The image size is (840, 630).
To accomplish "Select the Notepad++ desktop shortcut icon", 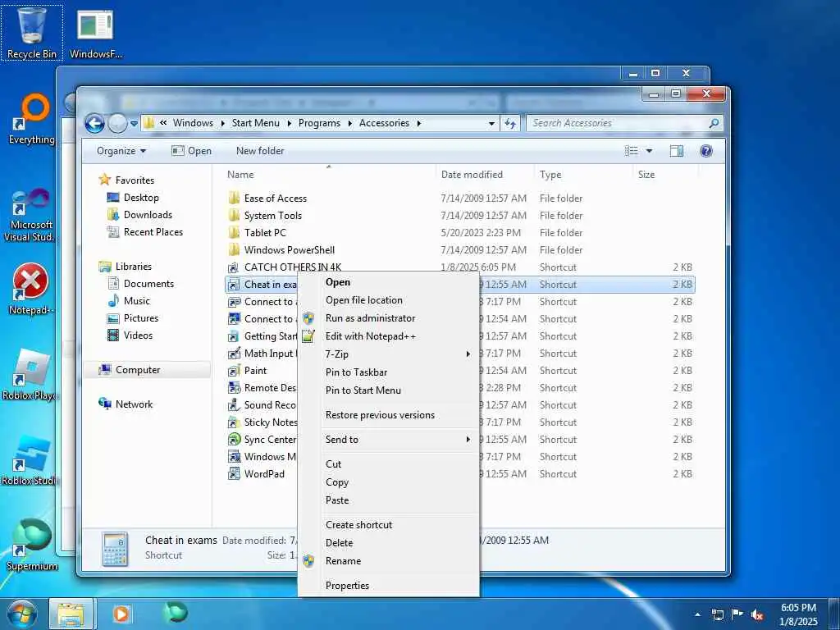I will coord(30,290).
